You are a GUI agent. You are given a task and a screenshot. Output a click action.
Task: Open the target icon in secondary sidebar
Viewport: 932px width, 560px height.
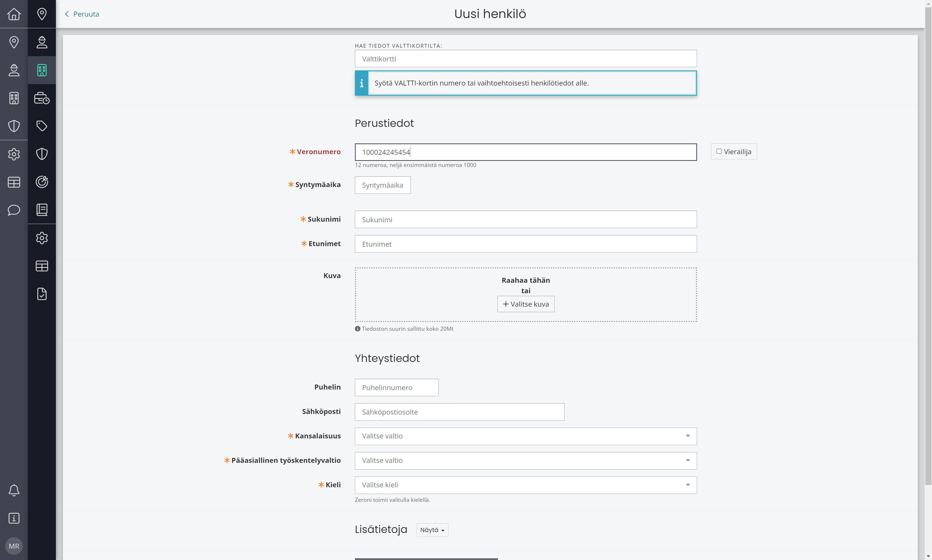[x=42, y=182]
